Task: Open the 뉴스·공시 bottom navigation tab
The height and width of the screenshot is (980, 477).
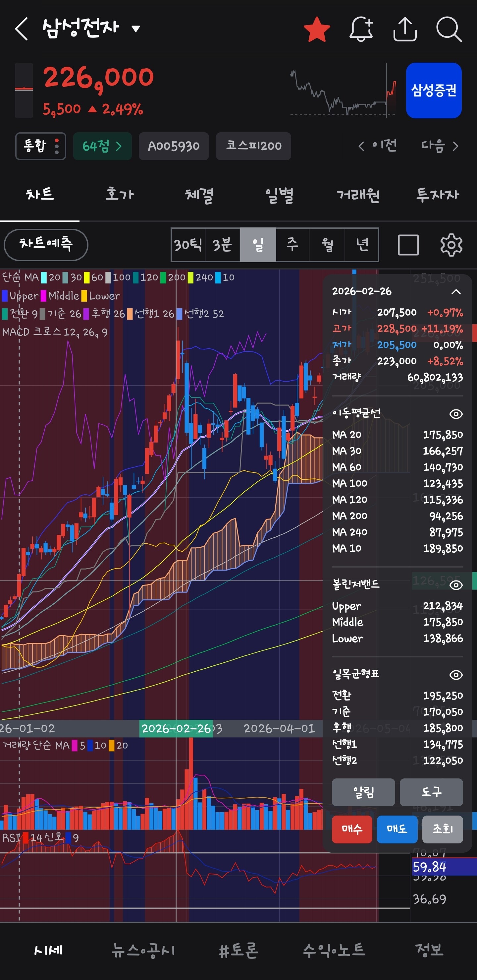Action: click(x=143, y=950)
